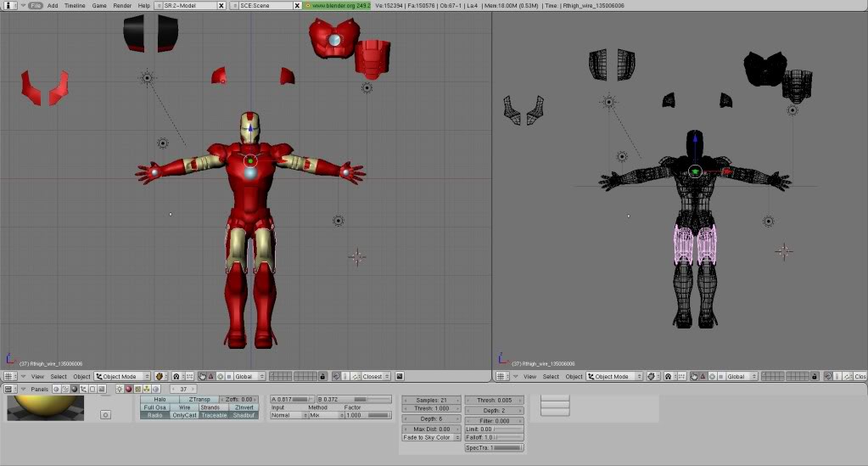Click the lamp buttons icon in Panels header
Screen dimensions: 868x466
pyautogui.click(x=120, y=389)
